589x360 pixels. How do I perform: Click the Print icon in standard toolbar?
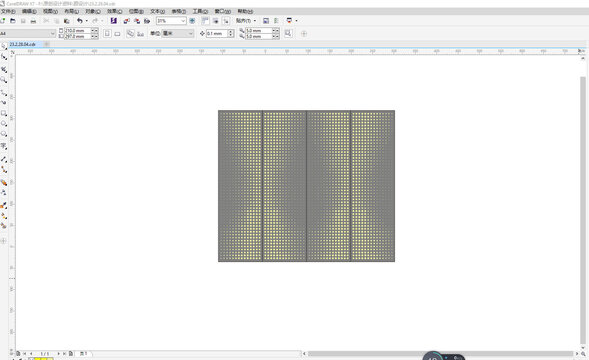(33, 21)
